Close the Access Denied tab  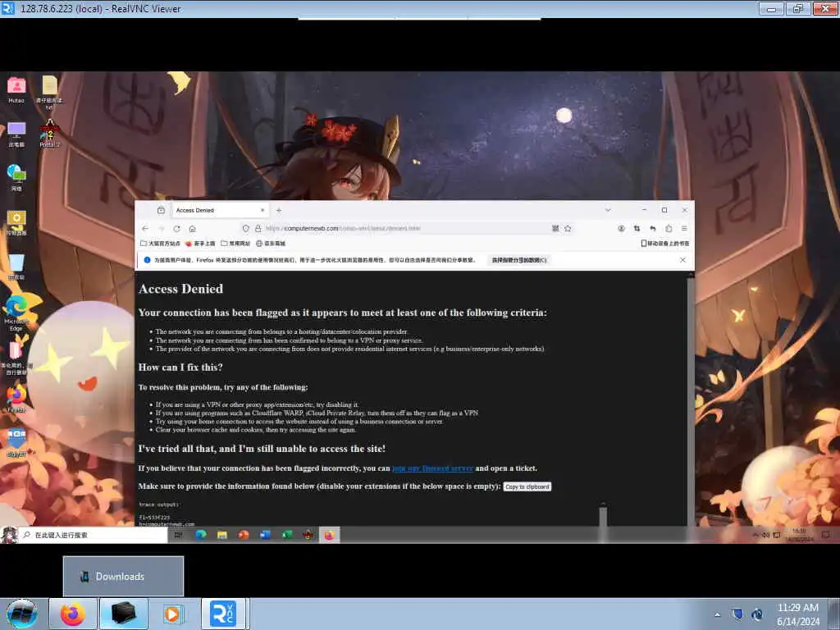pos(262,210)
